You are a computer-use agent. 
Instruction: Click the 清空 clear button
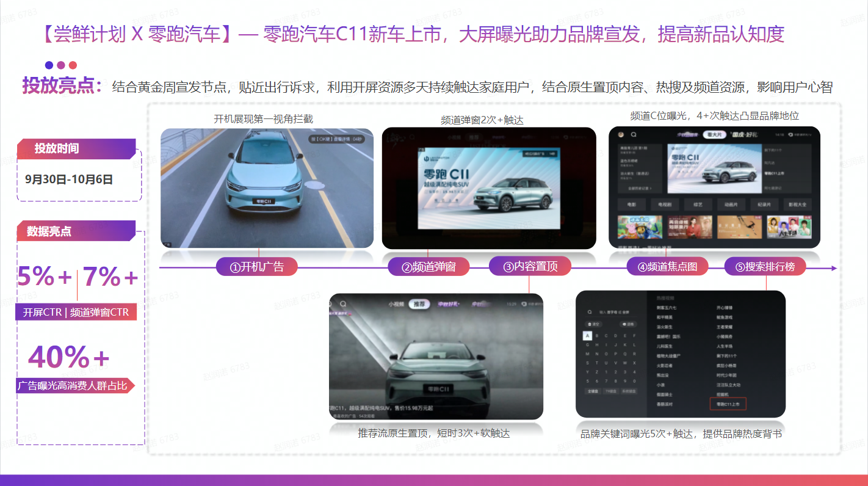(x=593, y=324)
